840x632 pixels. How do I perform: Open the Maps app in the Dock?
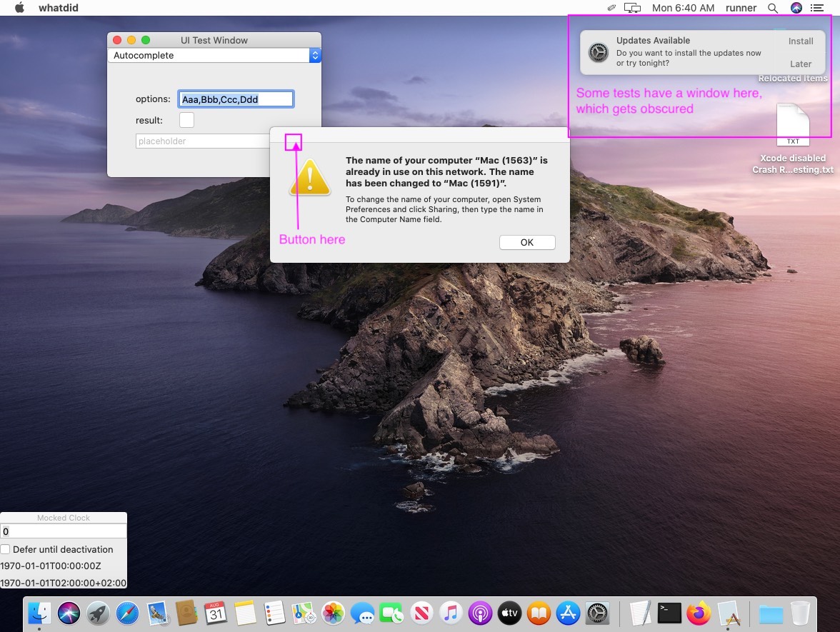click(305, 613)
